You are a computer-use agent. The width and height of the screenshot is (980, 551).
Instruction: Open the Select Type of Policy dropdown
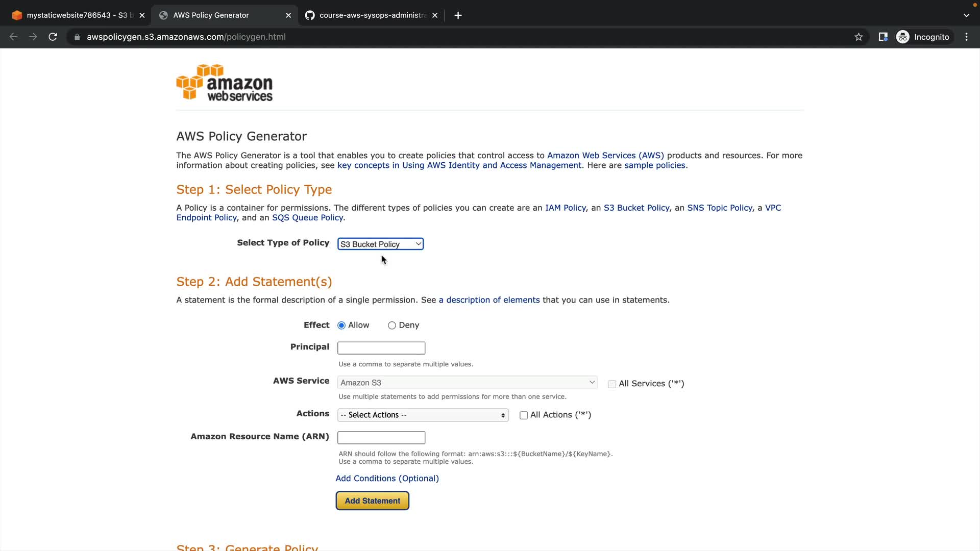380,244
